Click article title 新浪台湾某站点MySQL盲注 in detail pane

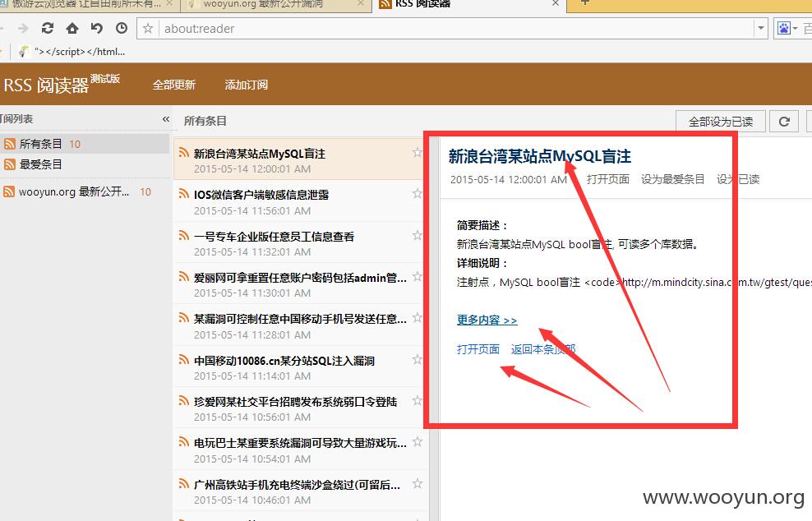click(x=540, y=156)
